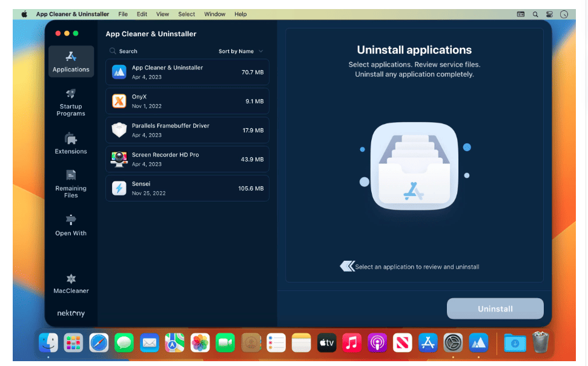Click the clock icon in menu bar

point(564,15)
